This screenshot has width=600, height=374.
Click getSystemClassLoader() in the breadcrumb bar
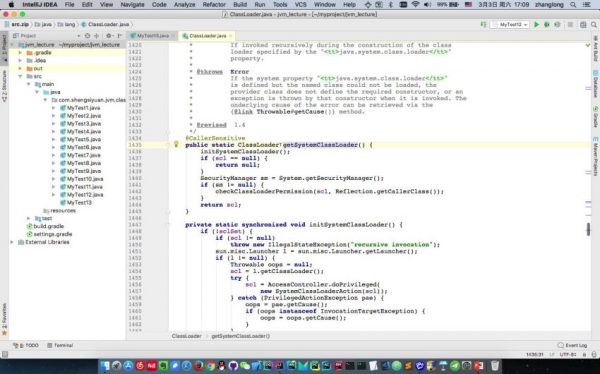click(x=240, y=336)
